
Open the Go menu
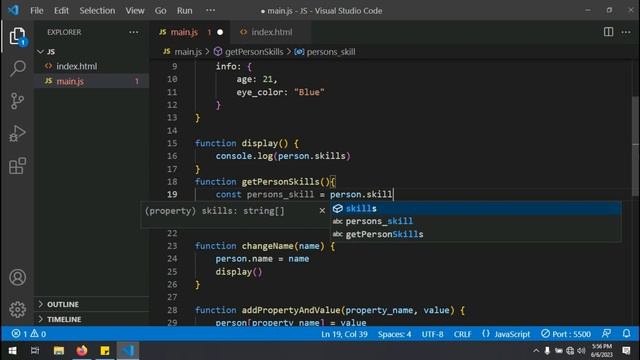click(160, 11)
